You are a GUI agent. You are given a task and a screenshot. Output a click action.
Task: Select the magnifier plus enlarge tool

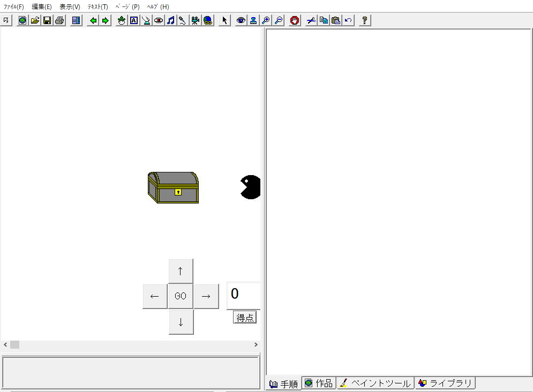click(x=266, y=20)
